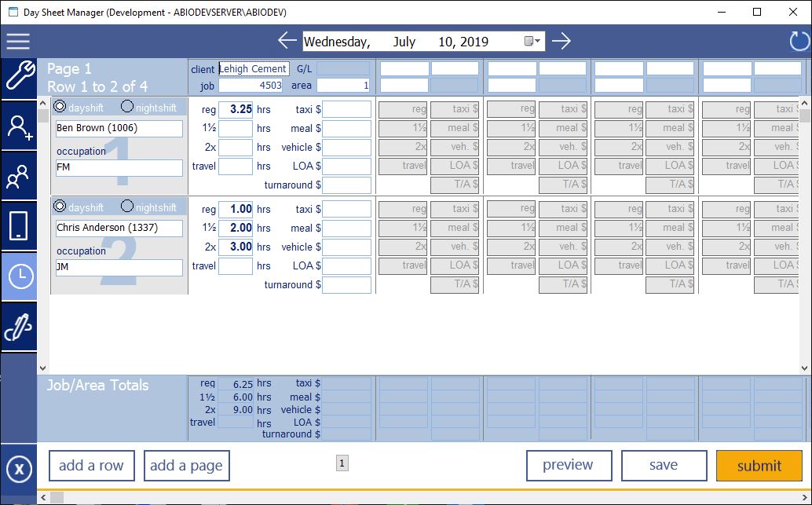Click the preview button
This screenshot has height=505, width=812.
pyautogui.click(x=569, y=465)
